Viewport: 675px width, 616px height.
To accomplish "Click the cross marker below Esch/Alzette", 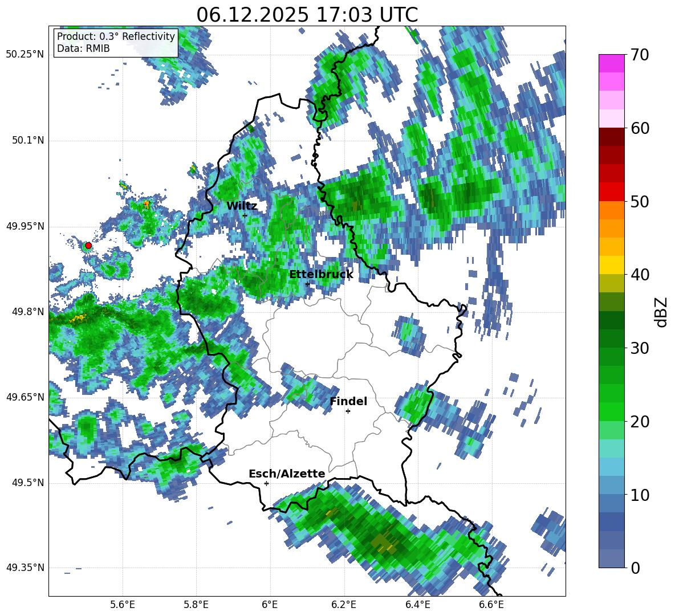I will [x=266, y=483].
